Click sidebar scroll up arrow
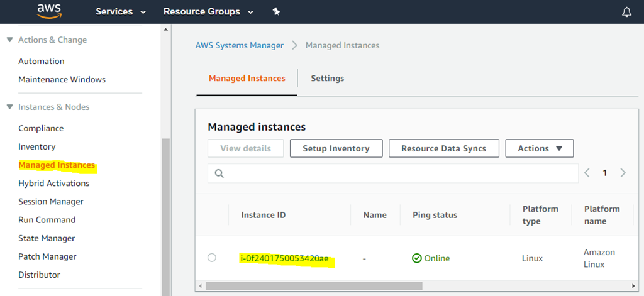This screenshot has width=644, height=296. pyautogui.click(x=166, y=29)
